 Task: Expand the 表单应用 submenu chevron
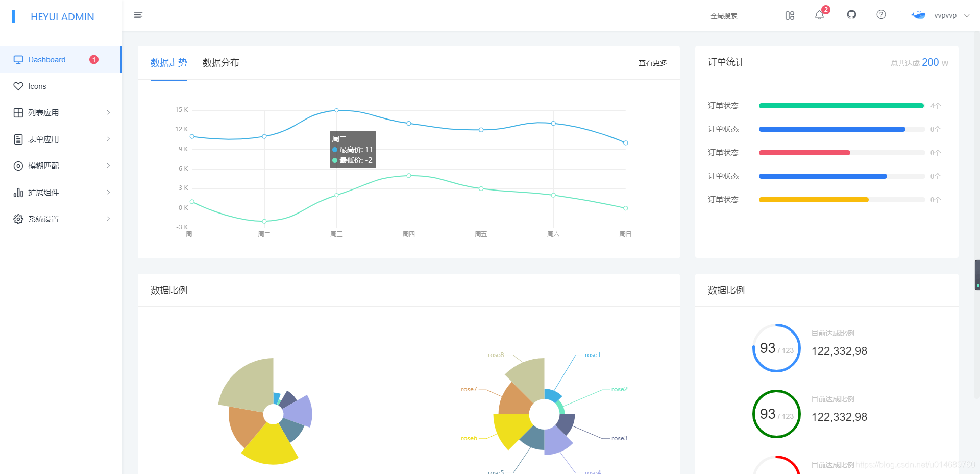(108, 139)
